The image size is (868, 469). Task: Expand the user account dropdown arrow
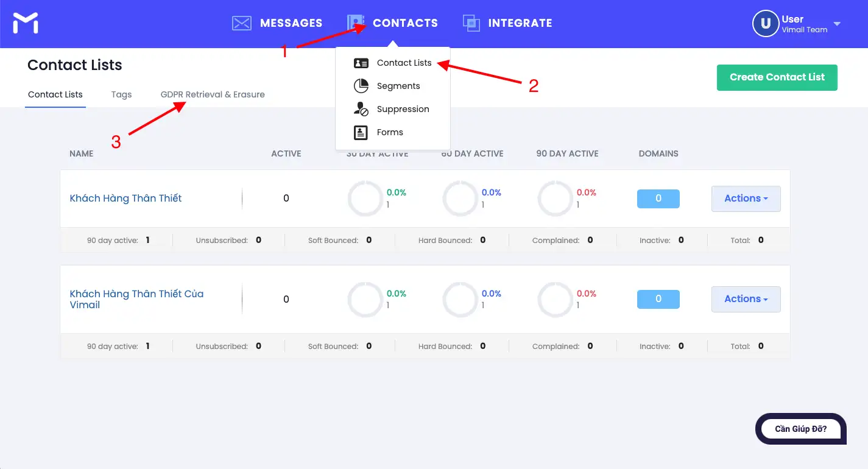(837, 24)
